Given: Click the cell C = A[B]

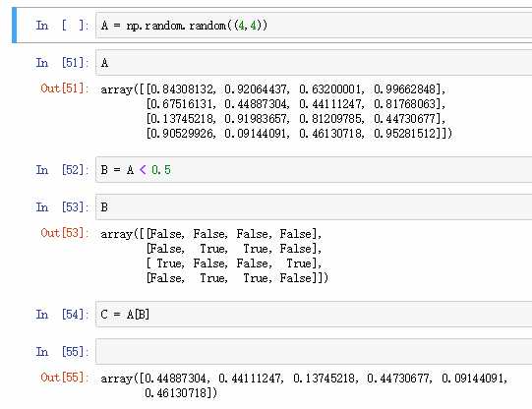Looking at the screenshot, I should 314,314.
